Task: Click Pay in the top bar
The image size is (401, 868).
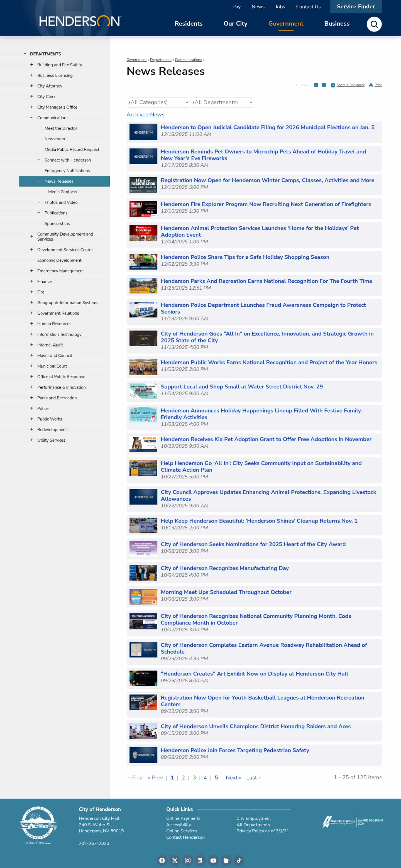Action: tap(236, 7)
